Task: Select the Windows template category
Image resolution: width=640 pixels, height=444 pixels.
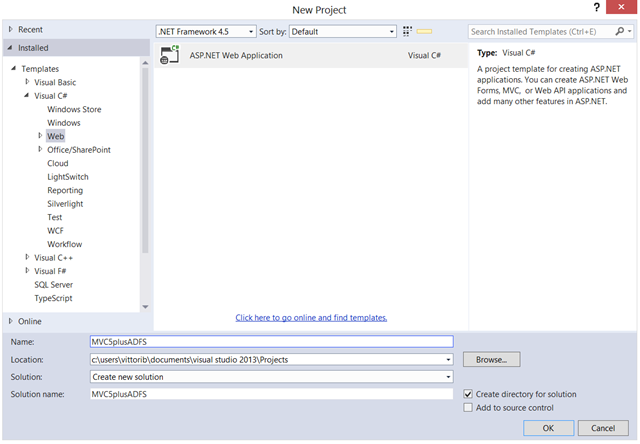Action: 64,123
